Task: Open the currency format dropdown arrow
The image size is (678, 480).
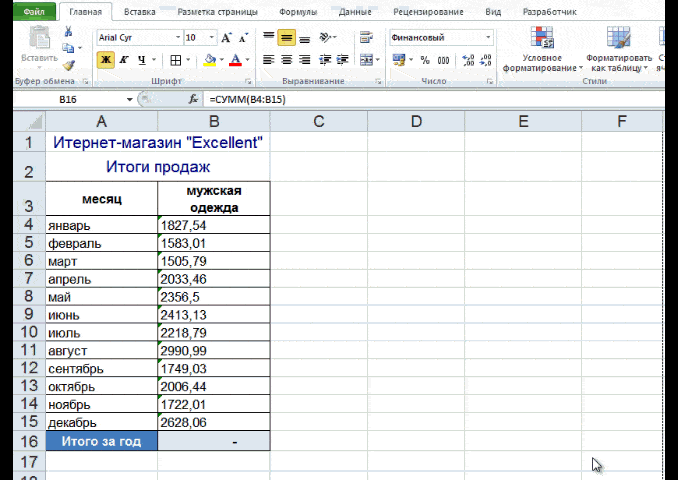Action: 411,60
